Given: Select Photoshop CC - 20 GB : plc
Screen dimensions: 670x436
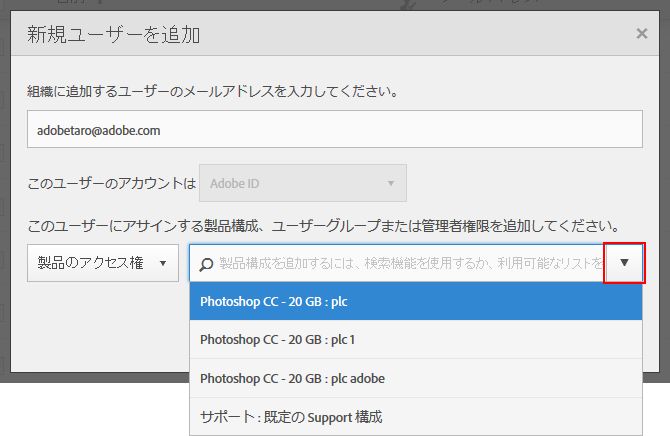Looking at the screenshot, I should 416,301.
